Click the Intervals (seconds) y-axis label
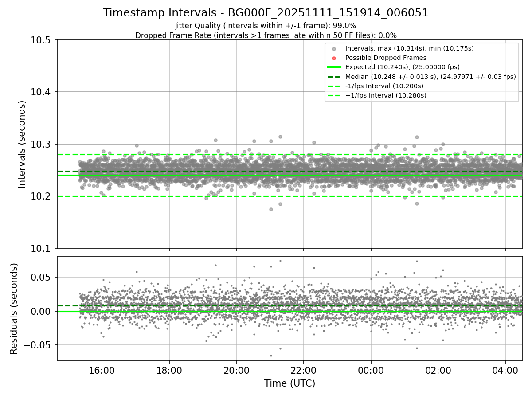 (x=22, y=144)
